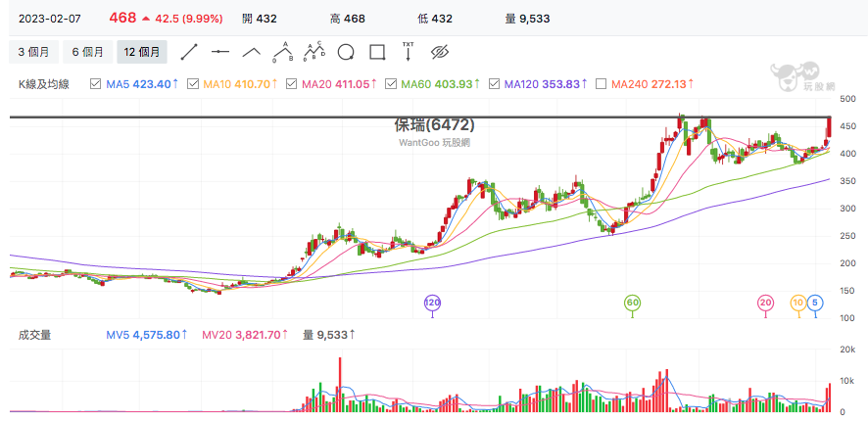
Task: Select the TXT text annotation tool
Action: point(408,51)
